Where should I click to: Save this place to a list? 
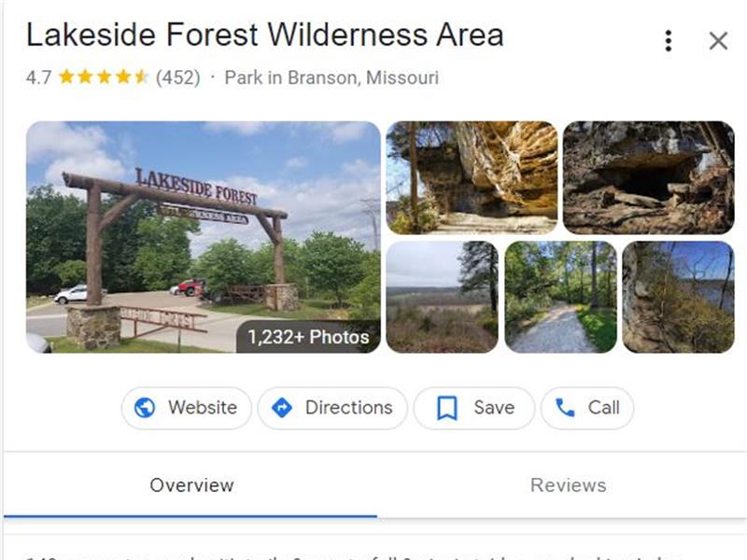coord(474,408)
